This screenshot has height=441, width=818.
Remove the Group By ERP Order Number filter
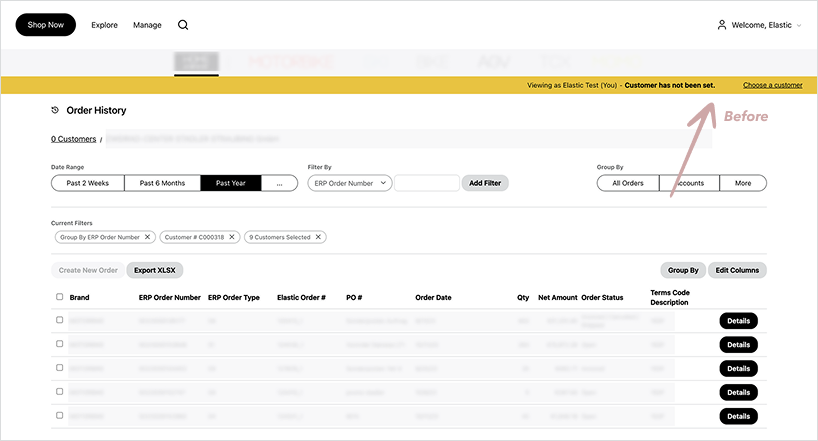point(148,237)
